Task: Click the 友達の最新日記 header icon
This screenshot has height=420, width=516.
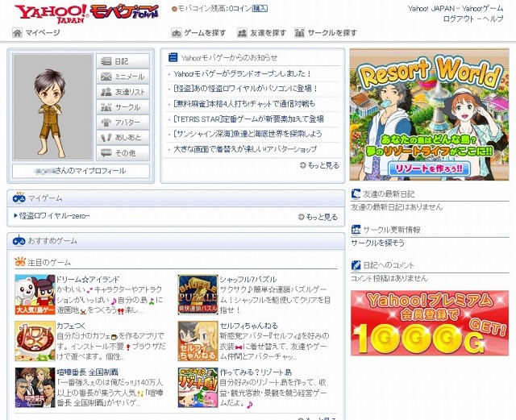Action: click(356, 193)
